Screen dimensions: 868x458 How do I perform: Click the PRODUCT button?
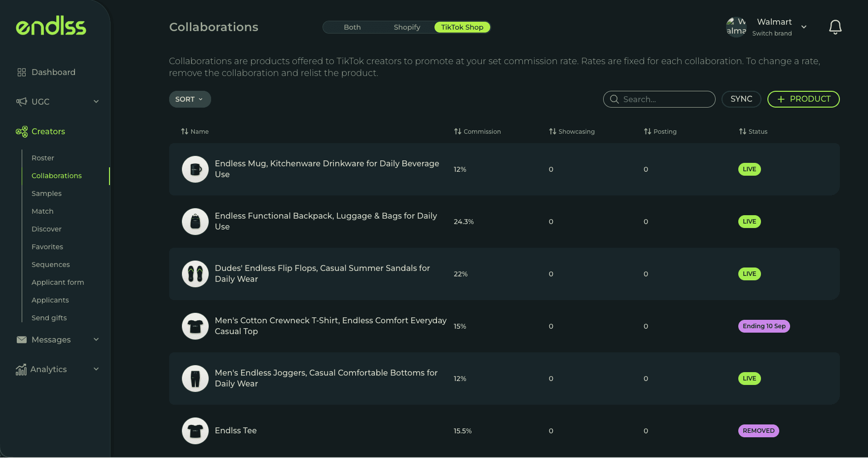[x=803, y=99]
